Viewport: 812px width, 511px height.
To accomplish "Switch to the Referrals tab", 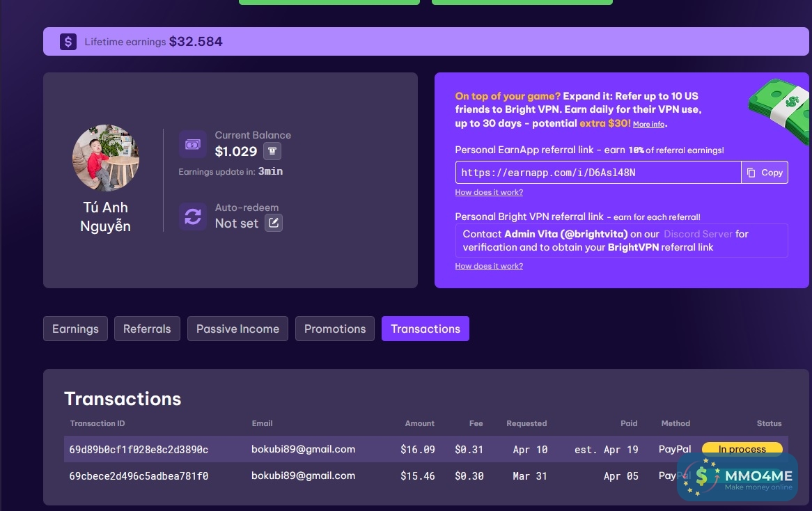I will 147,329.
